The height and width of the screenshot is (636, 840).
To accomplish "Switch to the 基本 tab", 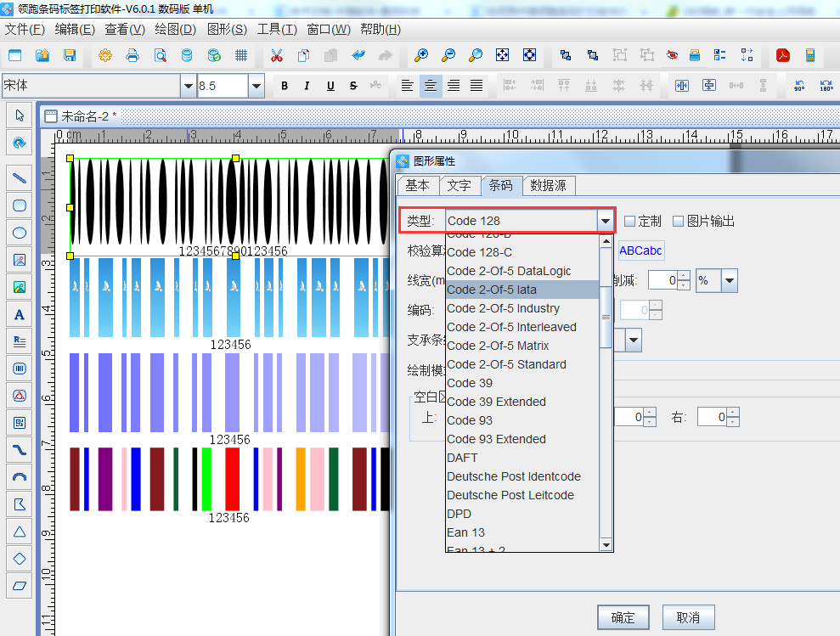I will [417, 186].
